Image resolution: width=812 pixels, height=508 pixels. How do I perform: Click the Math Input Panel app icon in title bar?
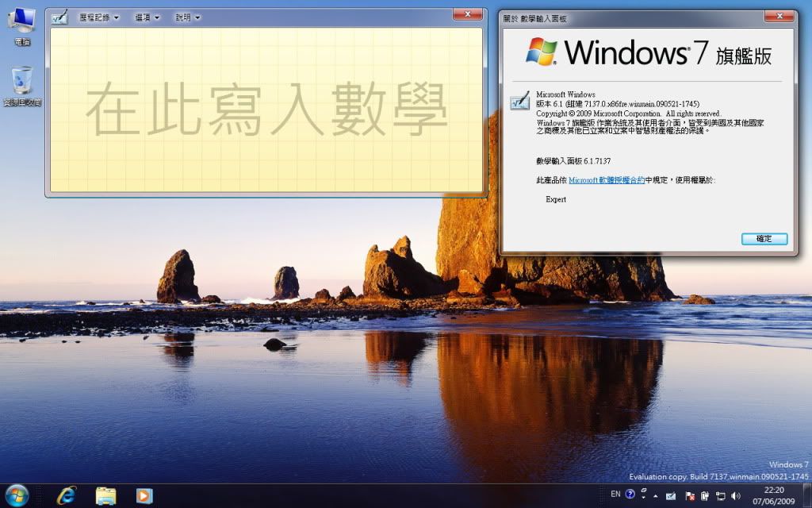point(59,17)
